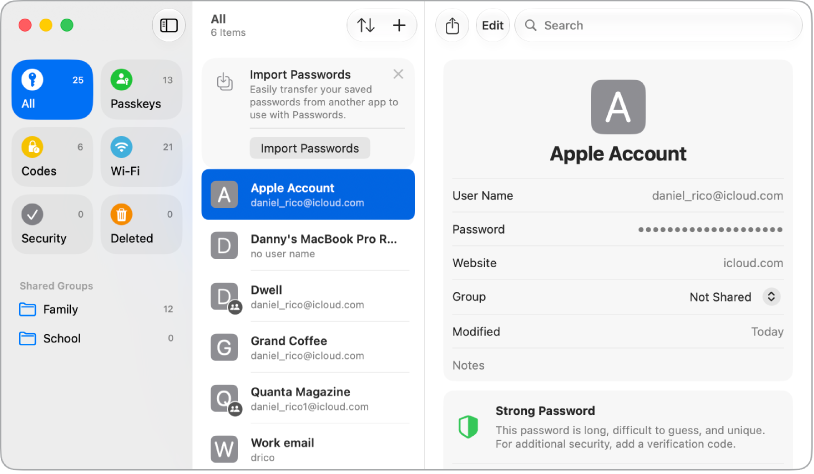The width and height of the screenshot is (814, 474).
Task: Click the Grand Coffee G avatar
Action: click(x=224, y=347)
